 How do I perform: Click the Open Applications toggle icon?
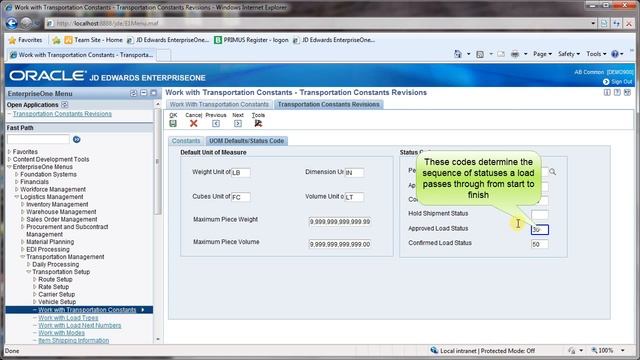64,105
